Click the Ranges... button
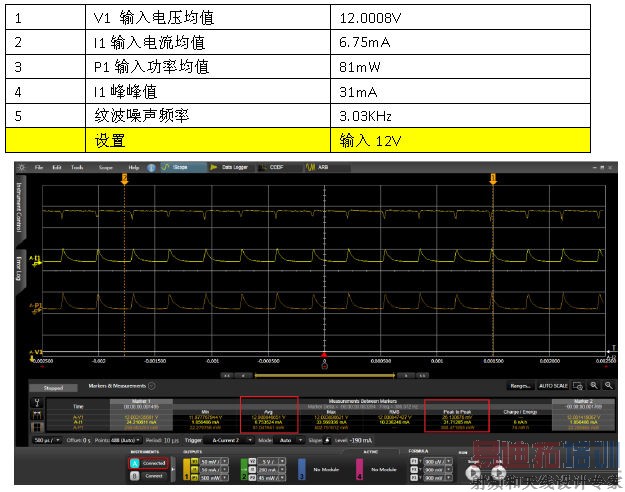625x492 pixels. (521, 386)
